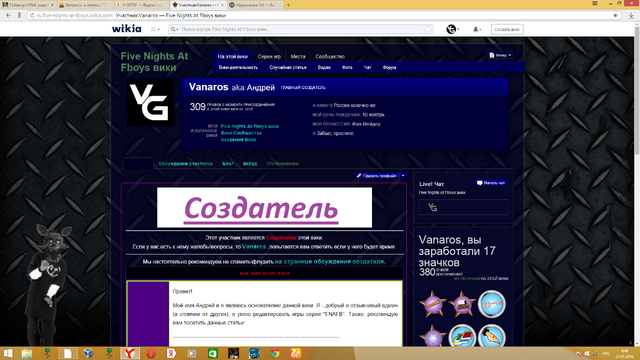Switch to the Блог profile tab
This screenshot has width=640, height=360.
tap(228, 164)
